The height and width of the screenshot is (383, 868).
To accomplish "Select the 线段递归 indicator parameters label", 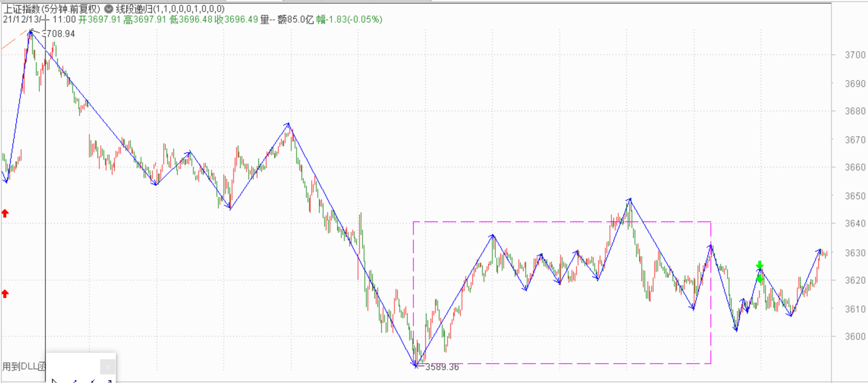I will coord(170,9).
